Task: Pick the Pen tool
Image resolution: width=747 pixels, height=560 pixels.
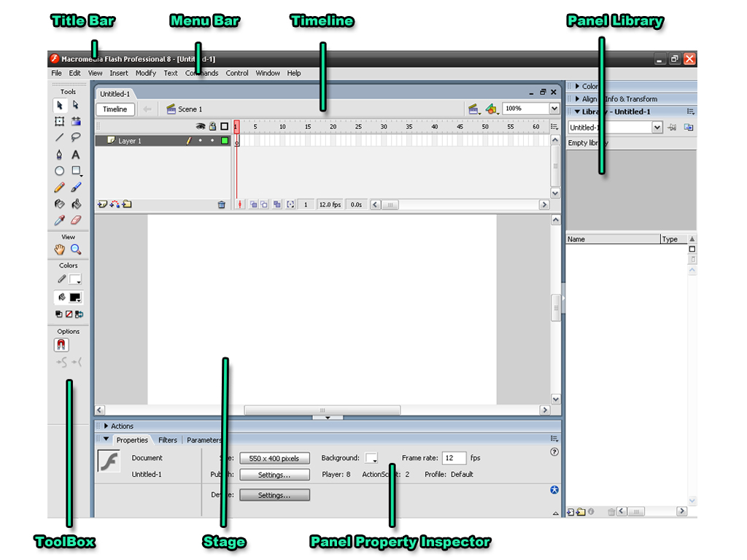Action: tap(60, 155)
